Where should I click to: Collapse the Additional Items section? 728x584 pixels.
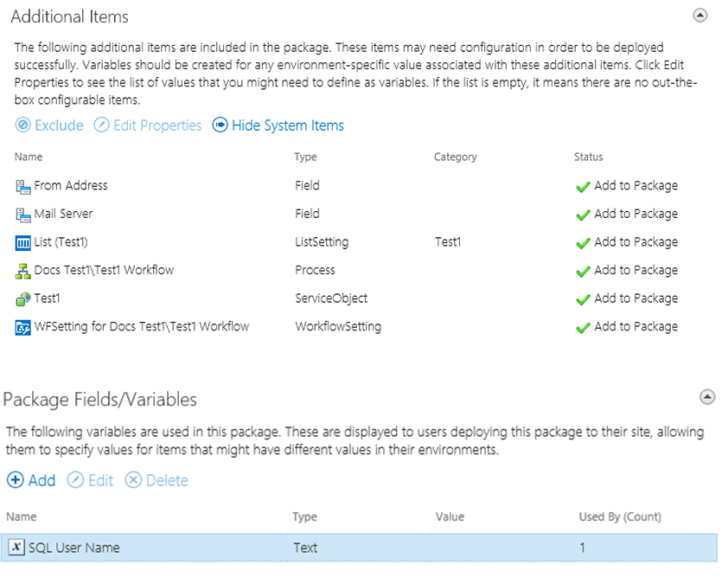(x=700, y=16)
